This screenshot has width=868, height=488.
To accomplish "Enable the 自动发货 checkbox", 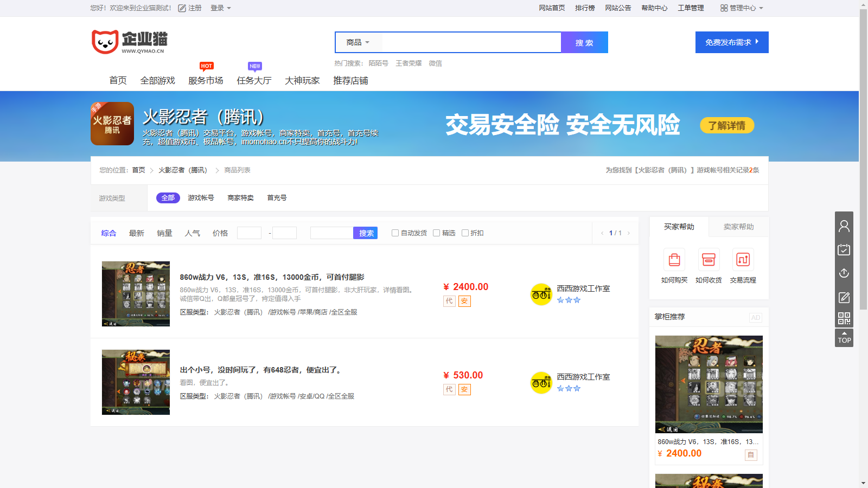I will (395, 233).
